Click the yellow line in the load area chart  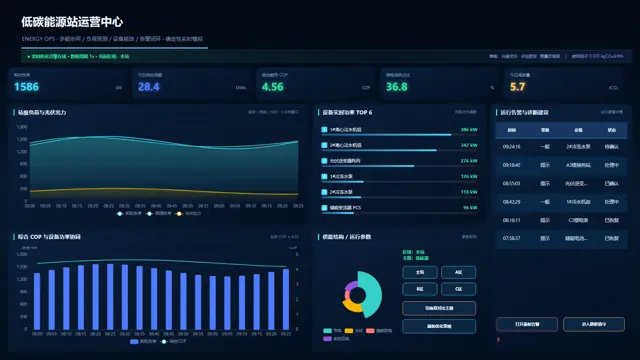[163, 190]
